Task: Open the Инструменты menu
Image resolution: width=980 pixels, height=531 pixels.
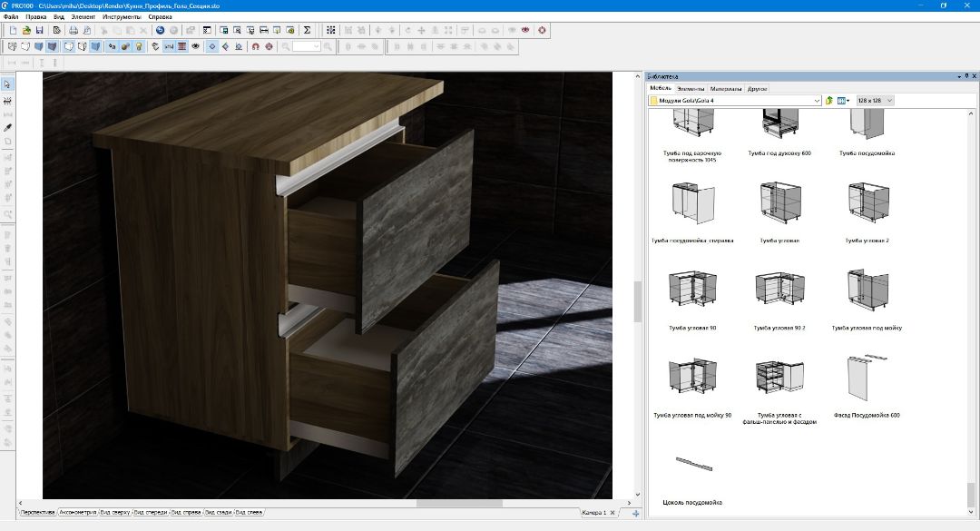Action: click(122, 17)
